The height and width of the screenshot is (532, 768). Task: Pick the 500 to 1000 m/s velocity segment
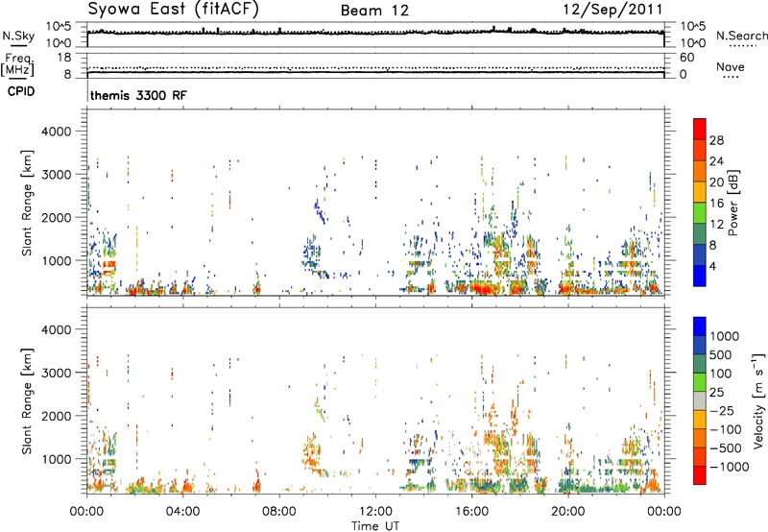tap(700, 345)
